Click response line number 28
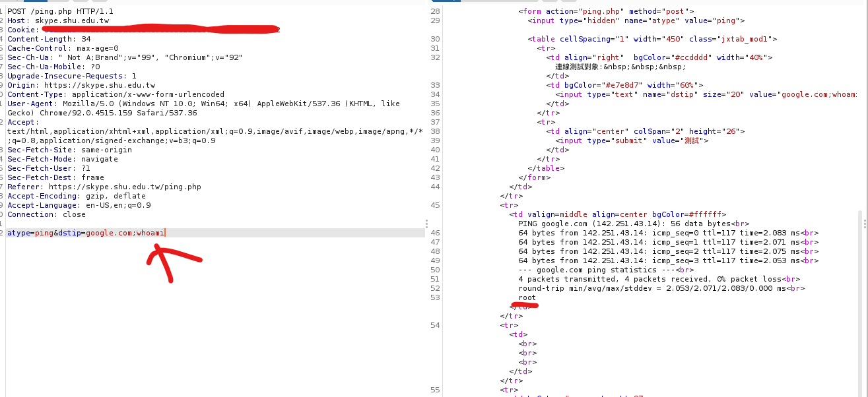The image size is (868, 397). point(435,11)
